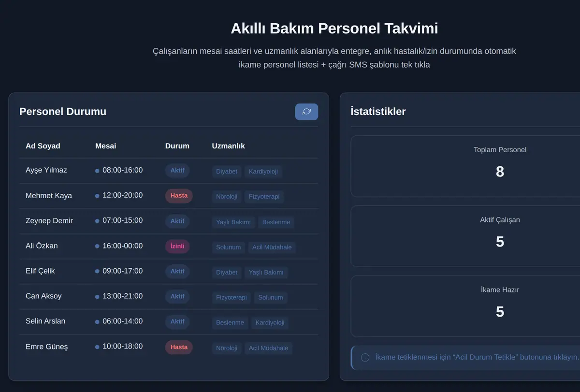
Task: Click the info icon in the İkame notice
Action: click(x=365, y=357)
